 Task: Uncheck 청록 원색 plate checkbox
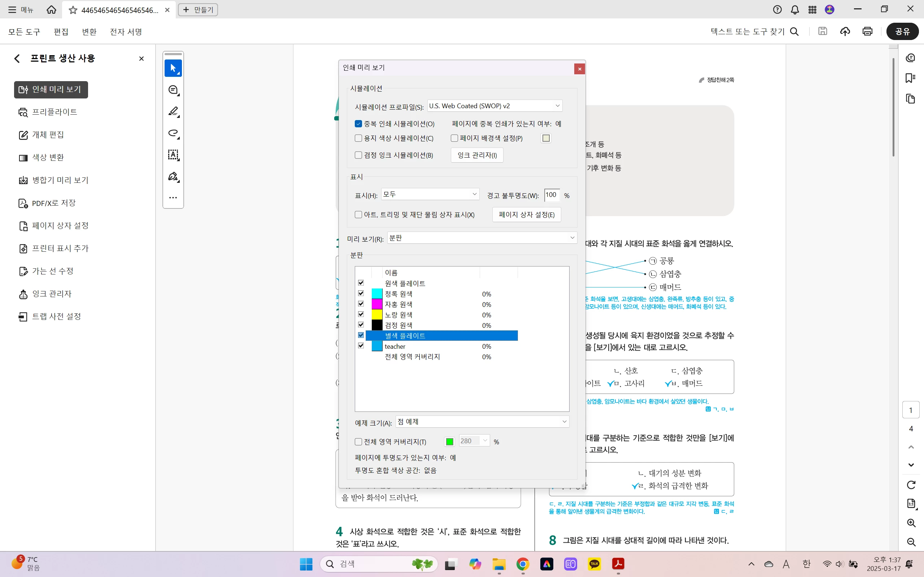pos(361,294)
